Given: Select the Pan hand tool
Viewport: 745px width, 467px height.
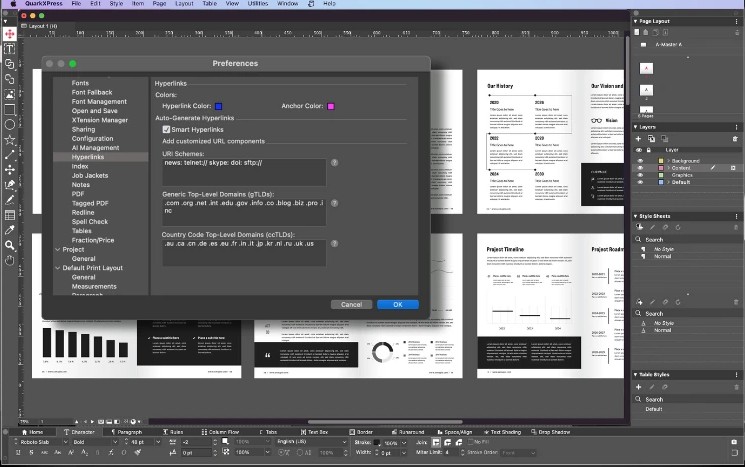Looking at the screenshot, I should pyautogui.click(x=10, y=260).
